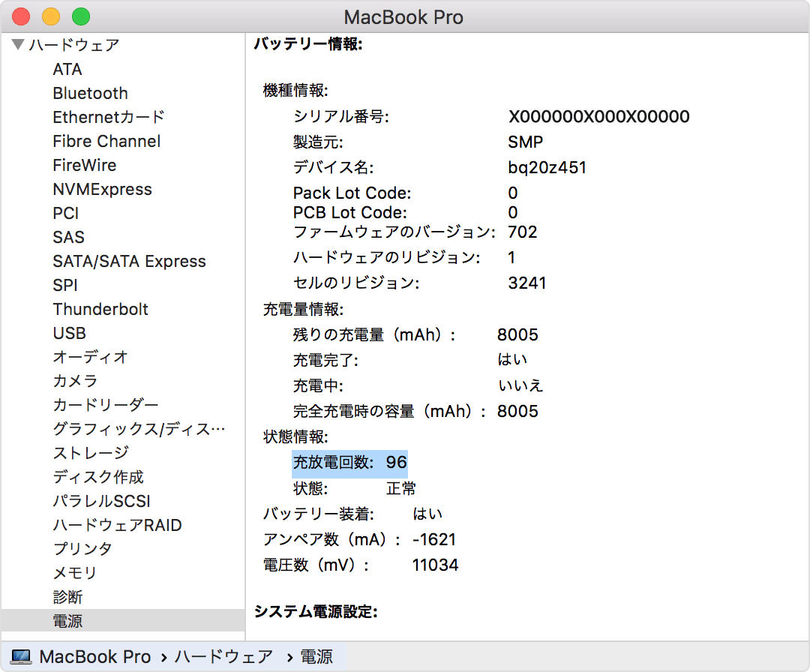Select the highlighted 充放電回数: 96 row
This screenshot has height=672, width=810.
click(349, 462)
